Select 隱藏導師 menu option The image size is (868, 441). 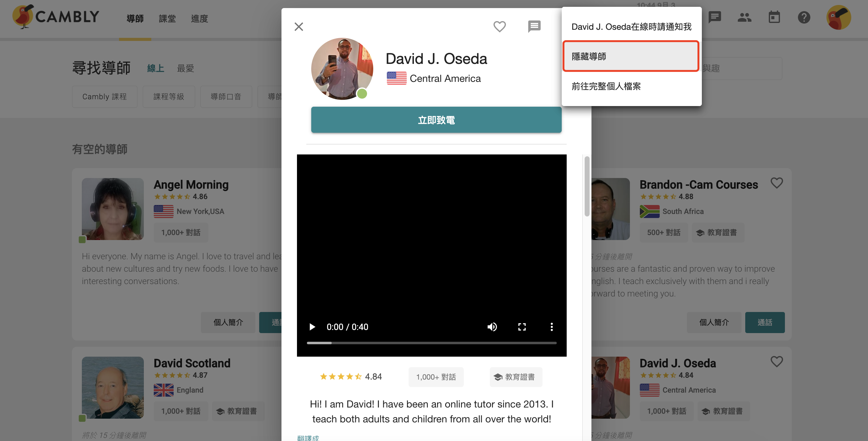631,56
